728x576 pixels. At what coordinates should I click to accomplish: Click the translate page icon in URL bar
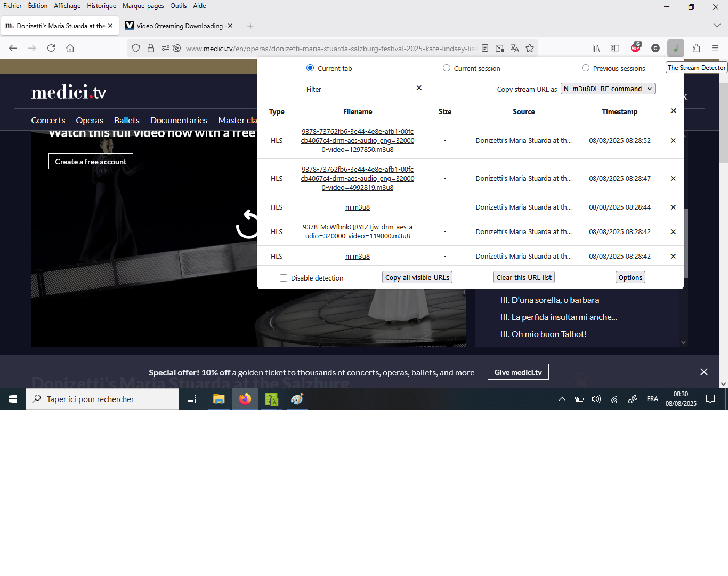pyautogui.click(x=515, y=48)
